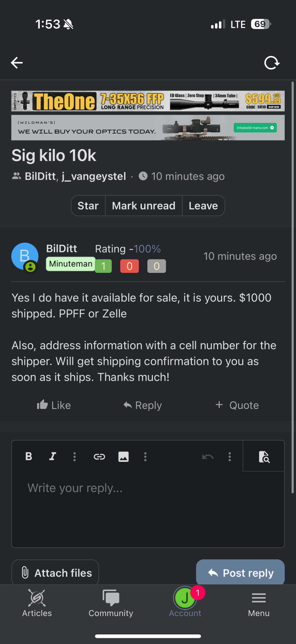The width and height of the screenshot is (296, 644).
Task: Star this conversation
Action: pos(88,206)
